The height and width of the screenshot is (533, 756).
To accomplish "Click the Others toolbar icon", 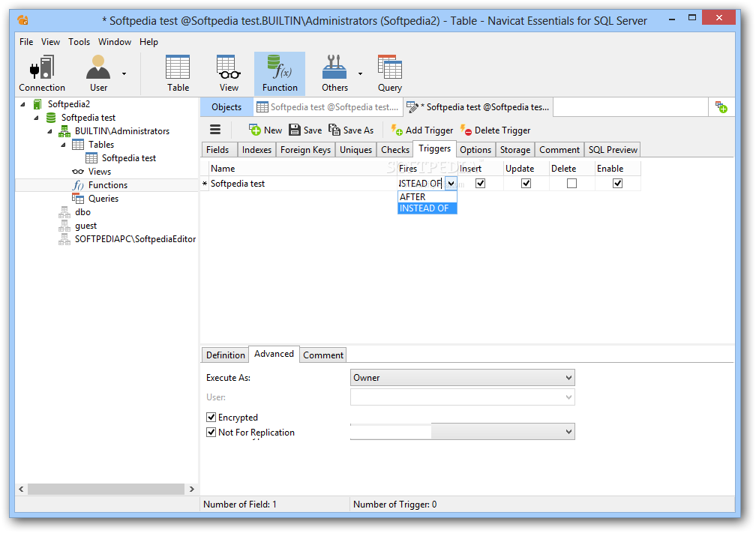I will click(334, 73).
